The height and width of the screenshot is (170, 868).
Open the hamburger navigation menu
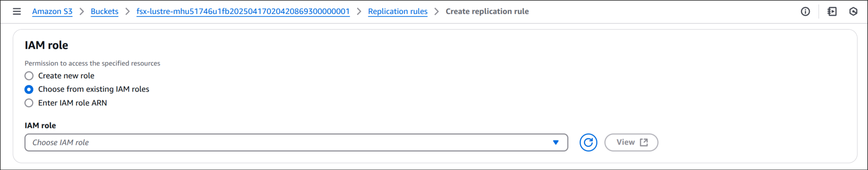[x=17, y=11]
